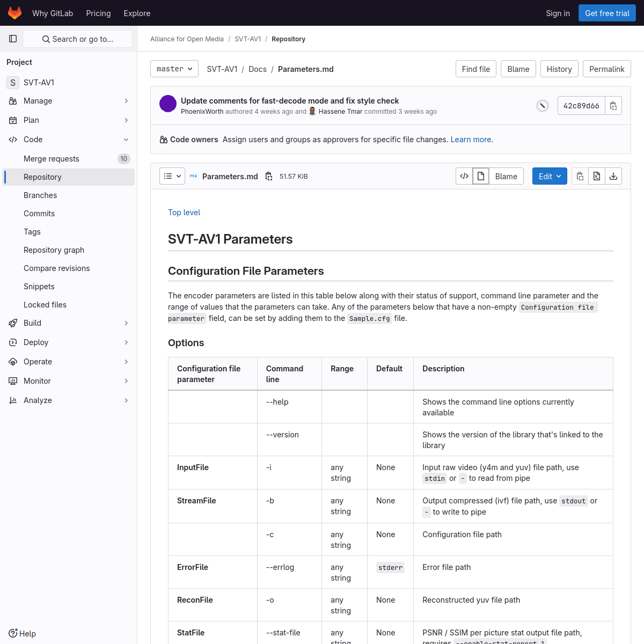Click the Code brackets icon

[x=13, y=140]
